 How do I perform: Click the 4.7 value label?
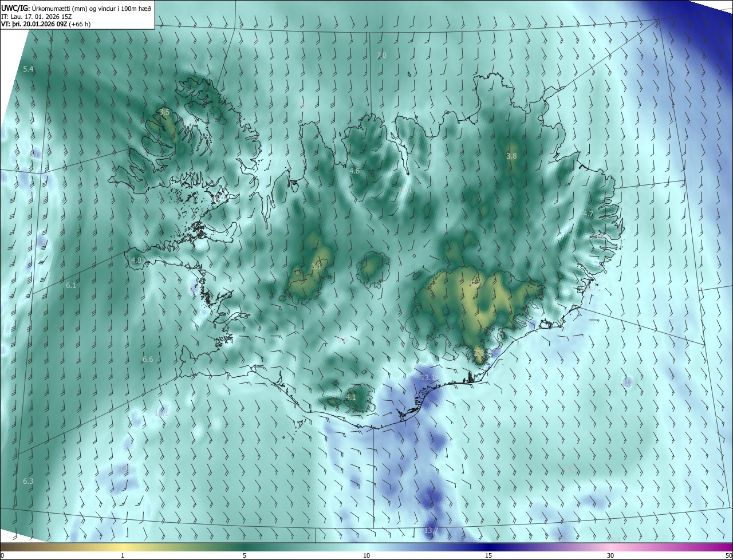coord(588,214)
